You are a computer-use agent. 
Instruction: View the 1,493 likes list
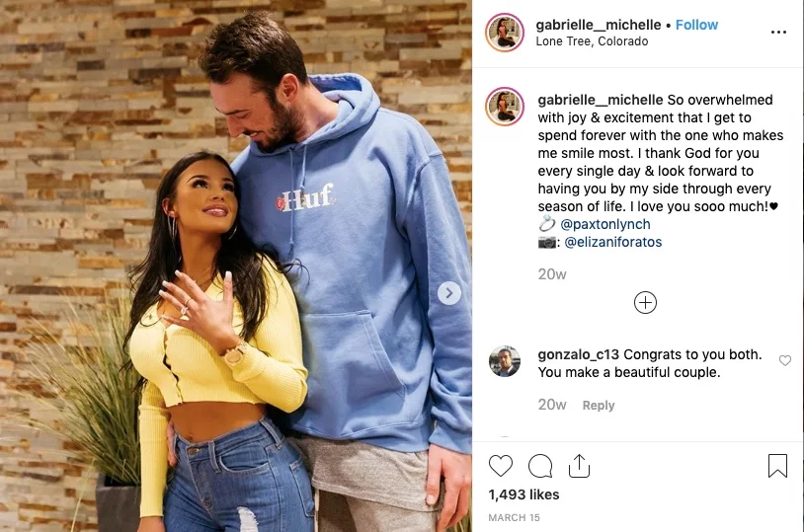tap(523, 494)
